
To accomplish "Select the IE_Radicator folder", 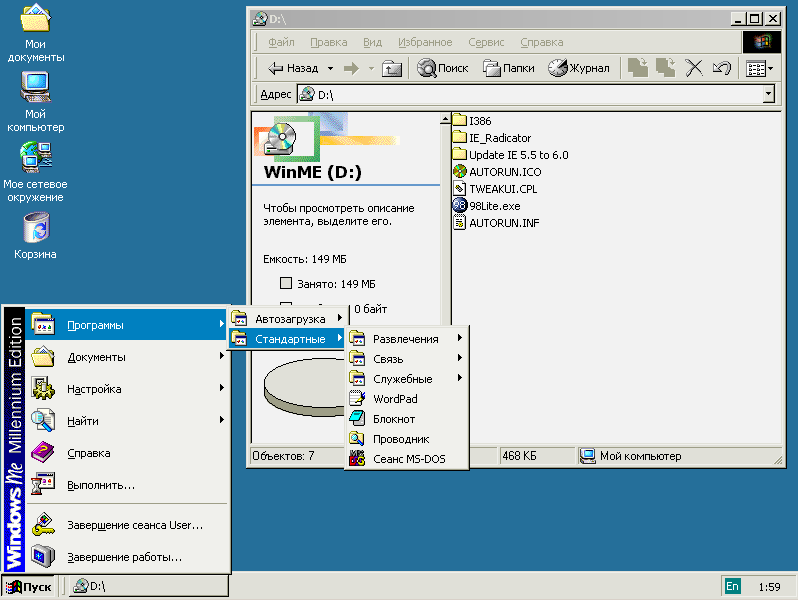I will (492, 138).
